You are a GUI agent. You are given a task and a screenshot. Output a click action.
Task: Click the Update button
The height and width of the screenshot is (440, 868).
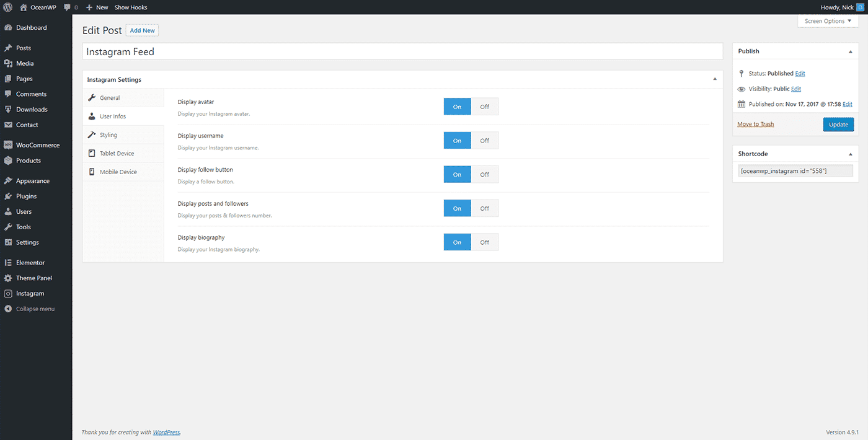838,125
